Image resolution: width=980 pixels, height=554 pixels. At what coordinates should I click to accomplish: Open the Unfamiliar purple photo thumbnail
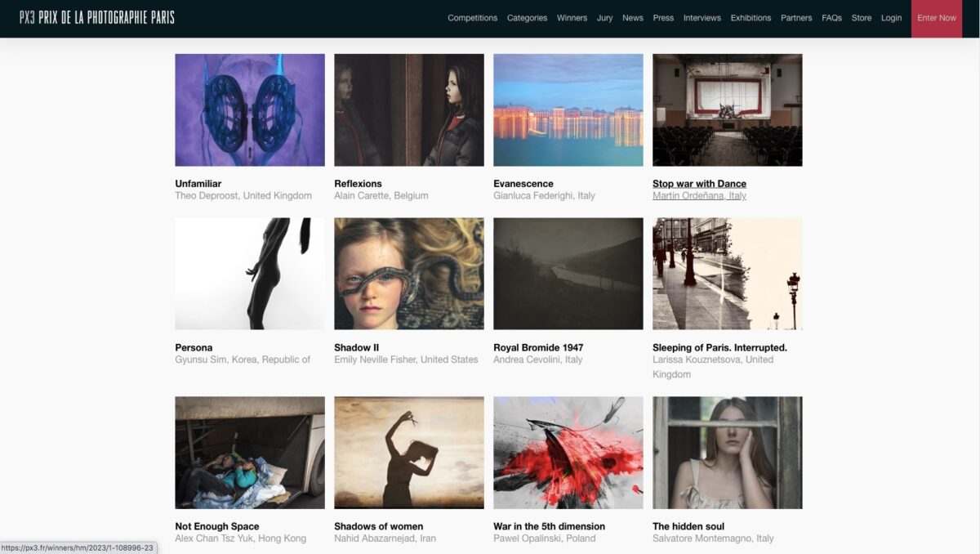(250, 110)
